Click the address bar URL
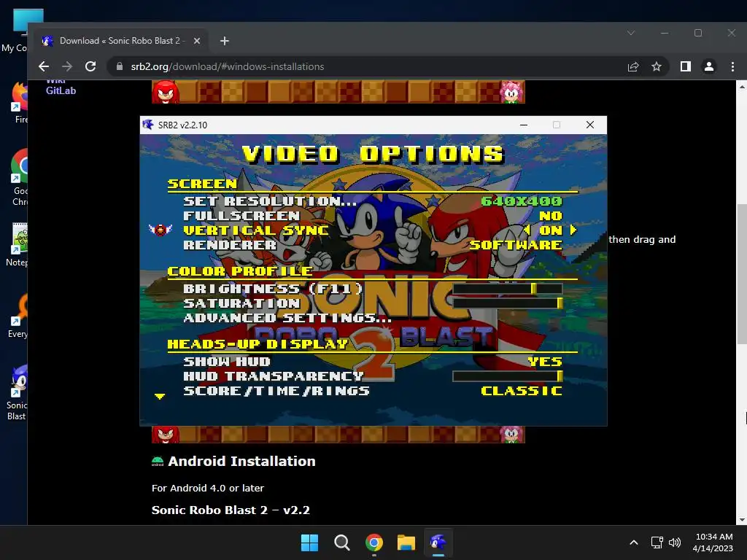747x560 pixels. [228, 66]
